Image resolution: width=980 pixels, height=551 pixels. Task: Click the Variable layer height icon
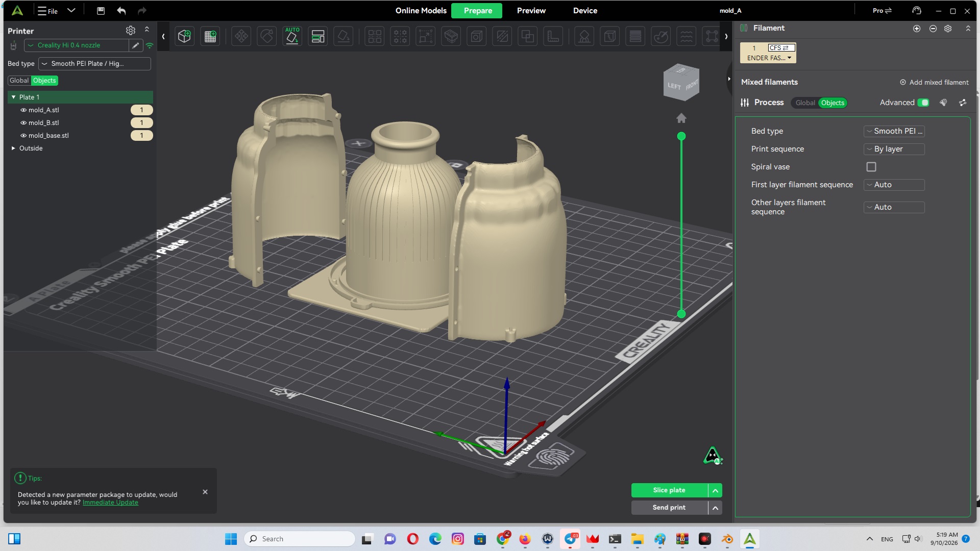635,36
